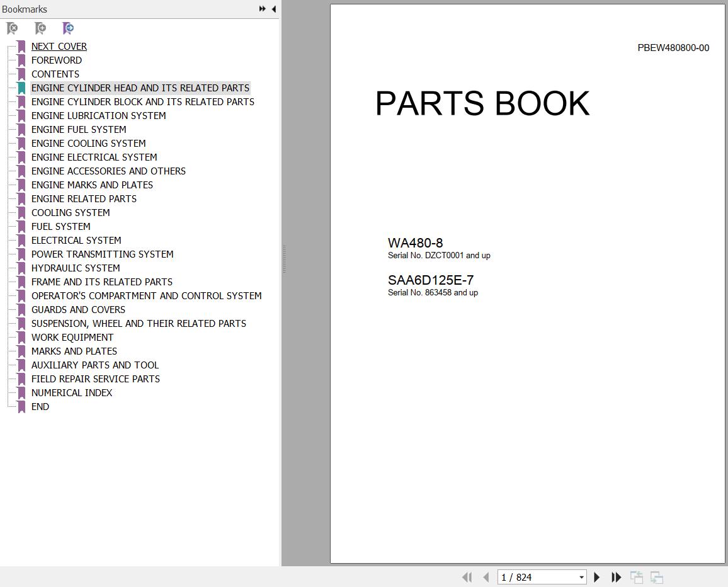Click the next view icon in the status bar
This screenshot has height=587, width=728.
656,578
